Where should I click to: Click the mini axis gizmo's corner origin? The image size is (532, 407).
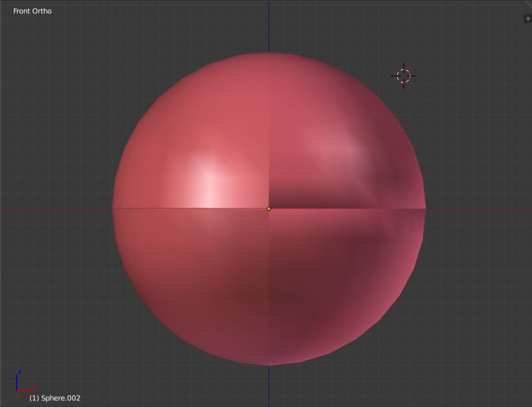pos(17,390)
